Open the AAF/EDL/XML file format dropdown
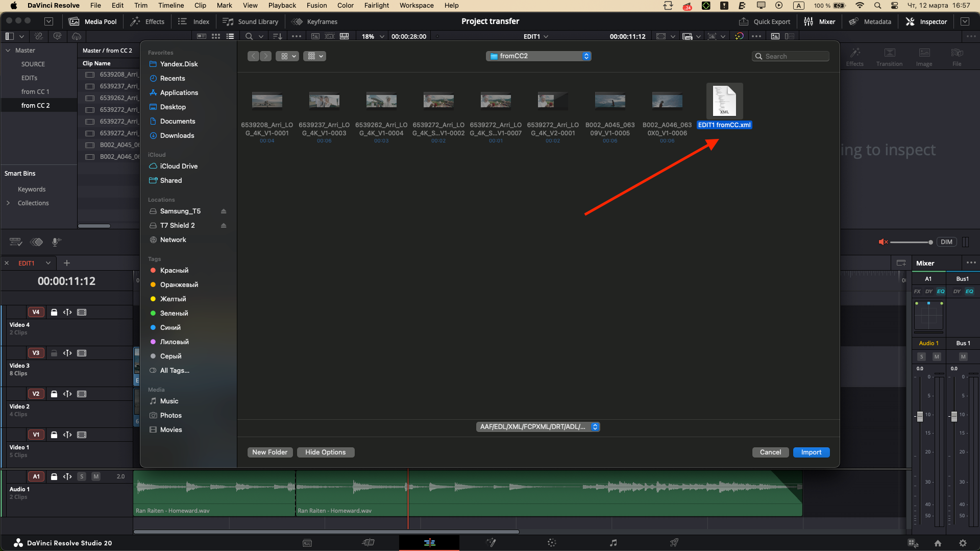The width and height of the screenshot is (980, 551). (538, 426)
